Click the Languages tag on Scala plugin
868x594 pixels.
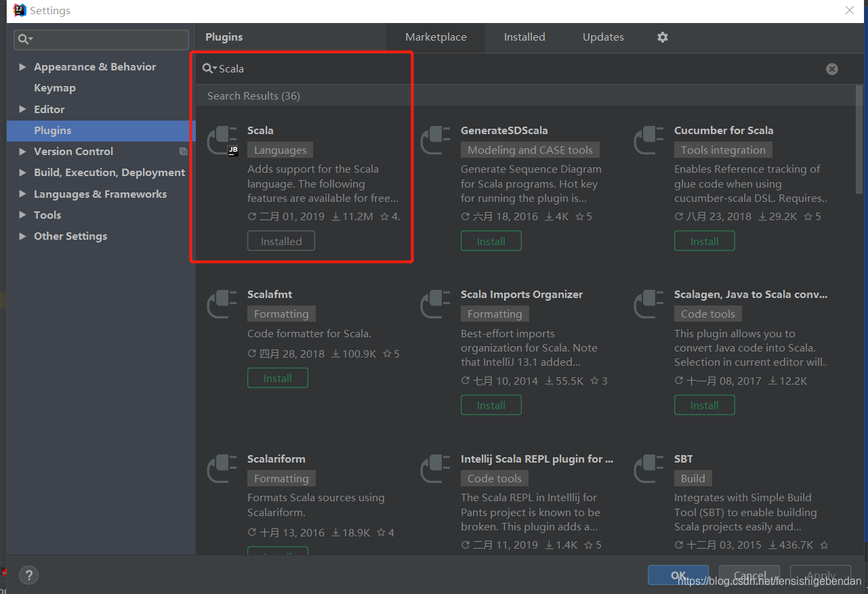coord(281,150)
